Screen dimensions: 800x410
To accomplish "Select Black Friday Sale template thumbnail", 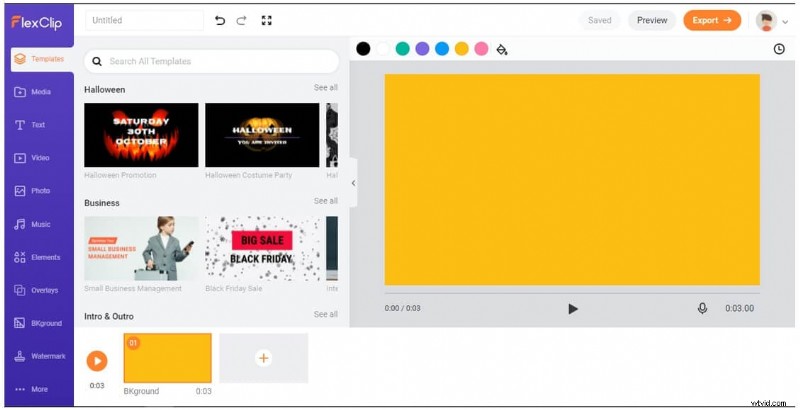I will tap(262, 248).
